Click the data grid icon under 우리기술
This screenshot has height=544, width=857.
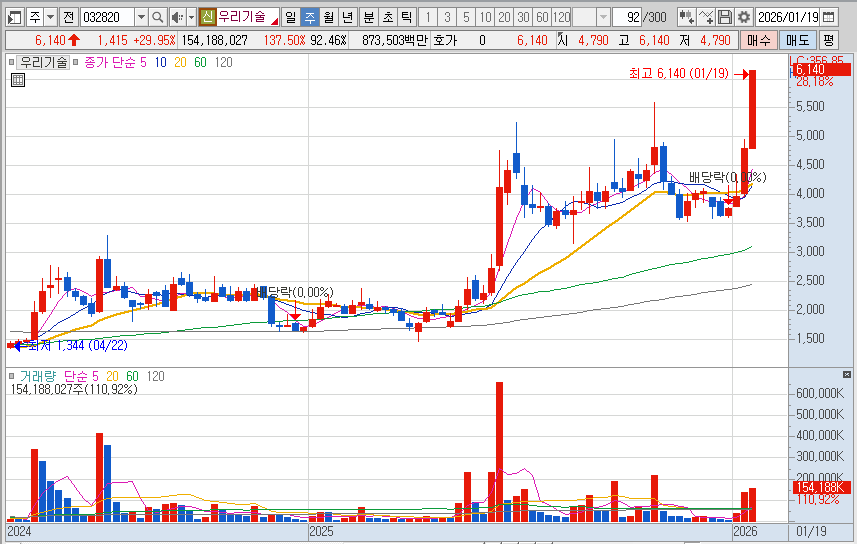(x=18, y=80)
